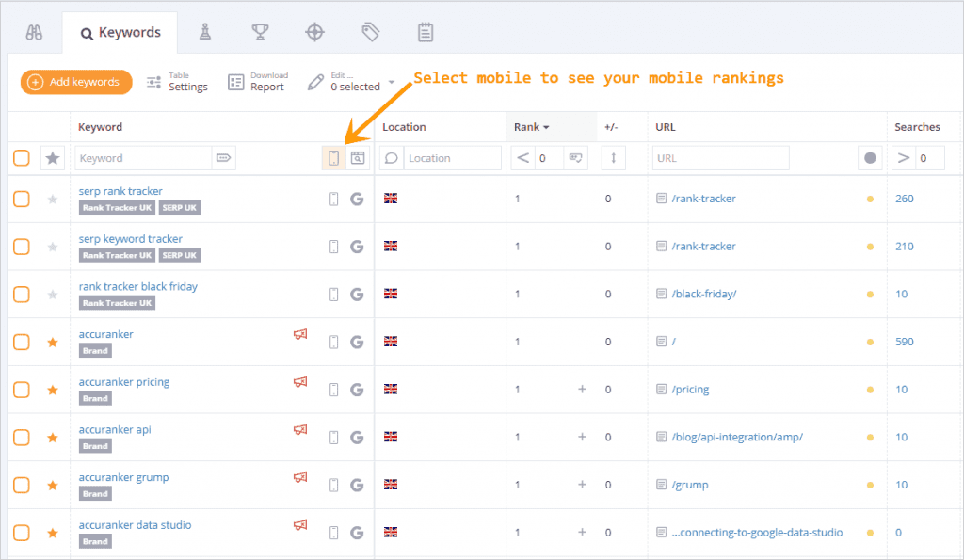
Task: Click the Keyword filter input field
Action: [x=143, y=158]
